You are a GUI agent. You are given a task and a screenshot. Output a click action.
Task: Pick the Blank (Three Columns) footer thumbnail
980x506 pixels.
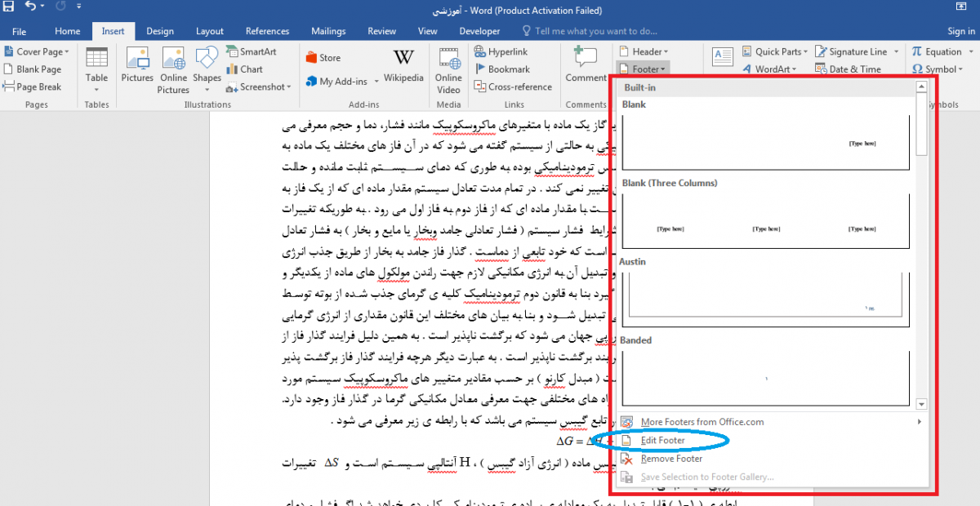766,220
